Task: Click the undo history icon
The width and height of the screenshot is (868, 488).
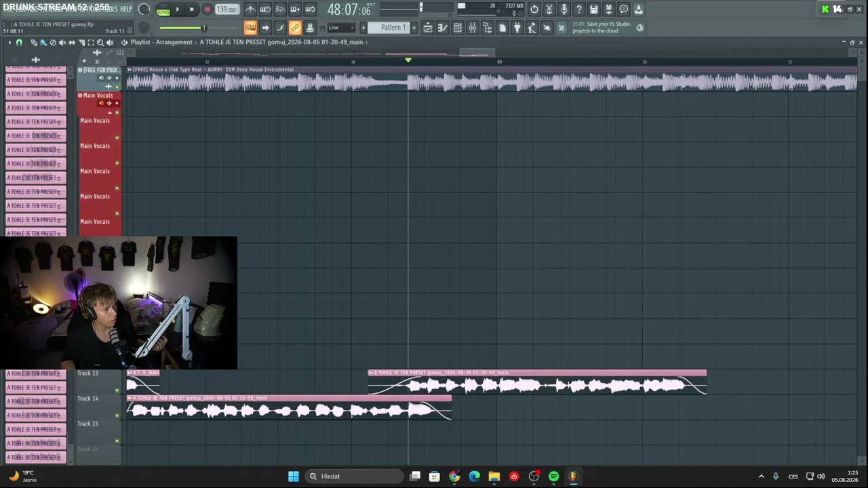Action: (x=534, y=9)
